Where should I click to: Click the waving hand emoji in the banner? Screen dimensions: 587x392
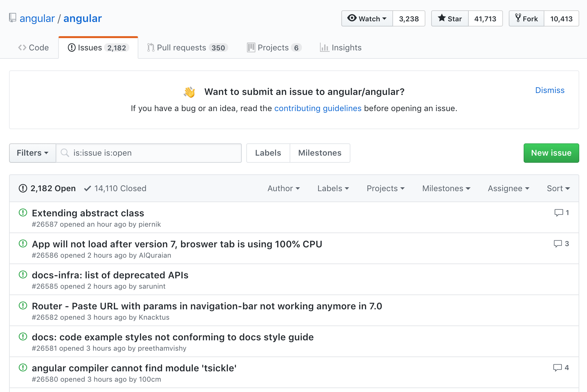(190, 92)
